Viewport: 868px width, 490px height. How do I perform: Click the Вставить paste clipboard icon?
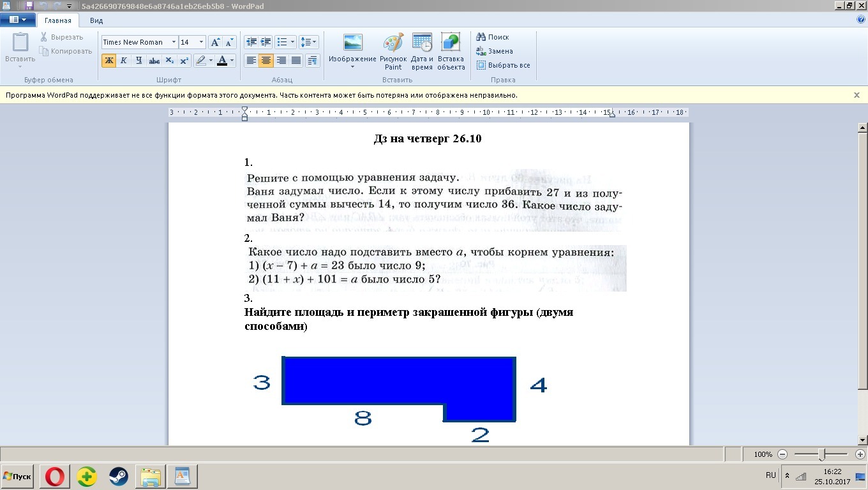(20, 42)
